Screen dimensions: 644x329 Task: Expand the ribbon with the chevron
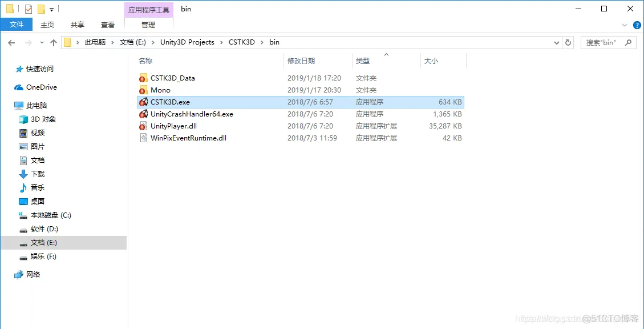coord(625,25)
